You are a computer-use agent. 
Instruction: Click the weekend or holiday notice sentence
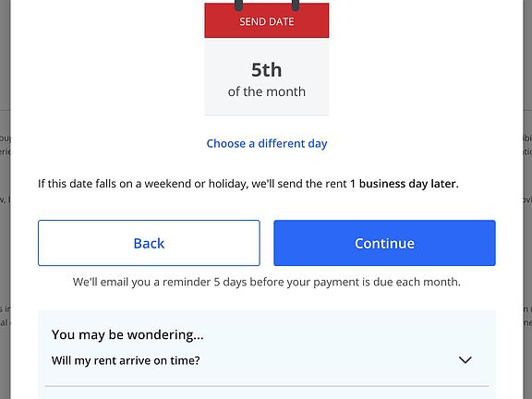tap(248, 184)
